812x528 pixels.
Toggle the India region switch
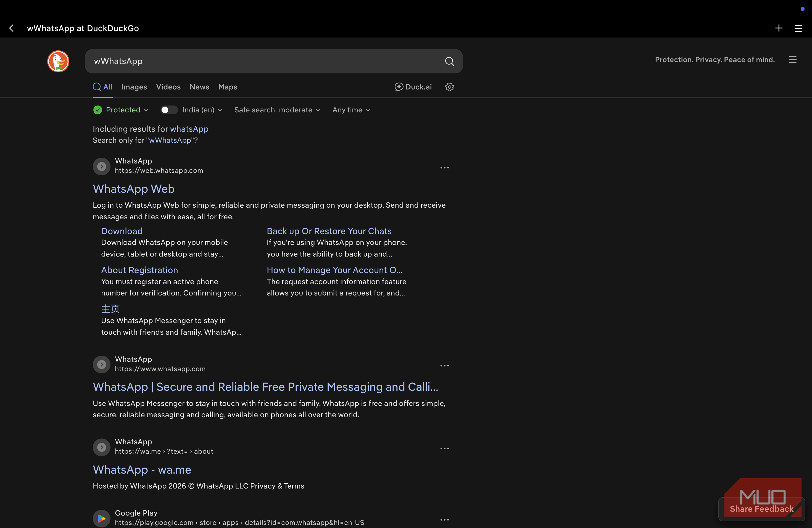coord(169,110)
